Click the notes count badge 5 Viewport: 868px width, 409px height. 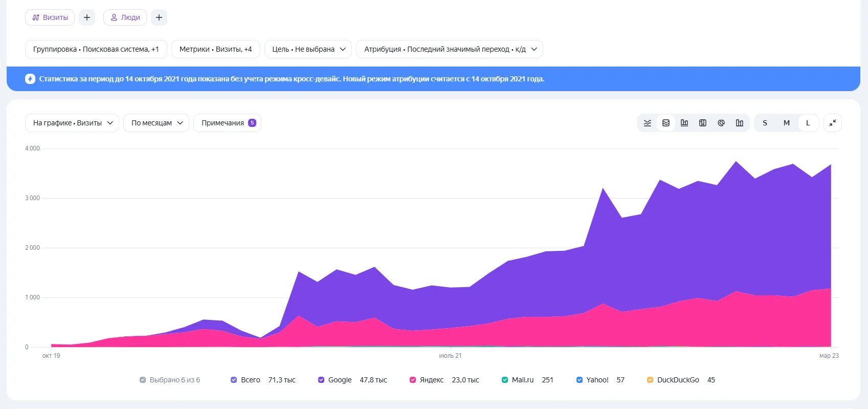point(252,123)
